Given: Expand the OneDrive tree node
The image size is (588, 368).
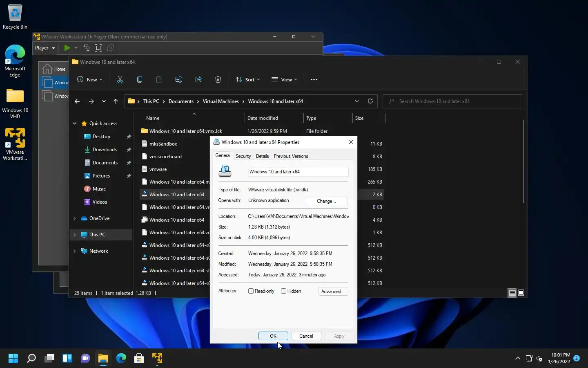Looking at the screenshot, I should (x=74, y=218).
